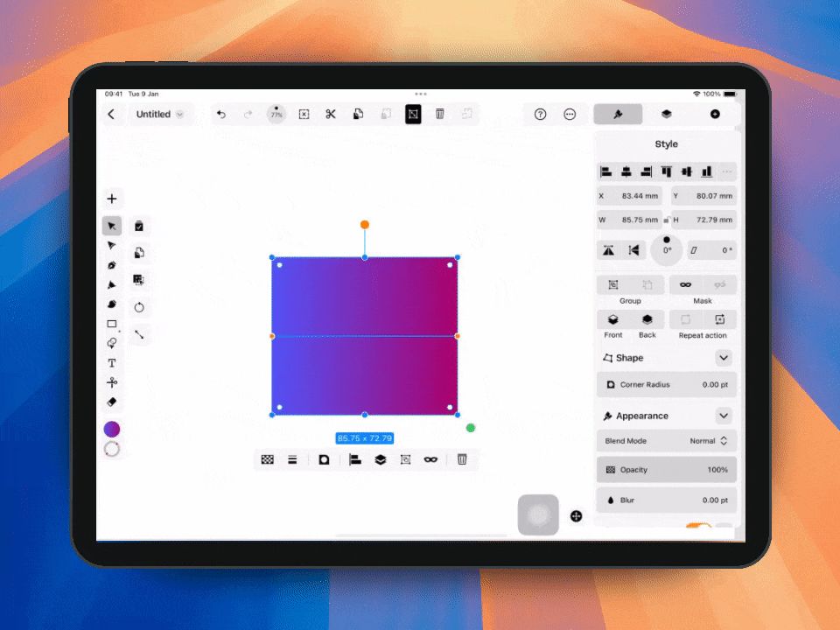This screenshot has height=630, width=840.
Task: Open the Blend Mode Normal dropdown
Action: [667, 441]
